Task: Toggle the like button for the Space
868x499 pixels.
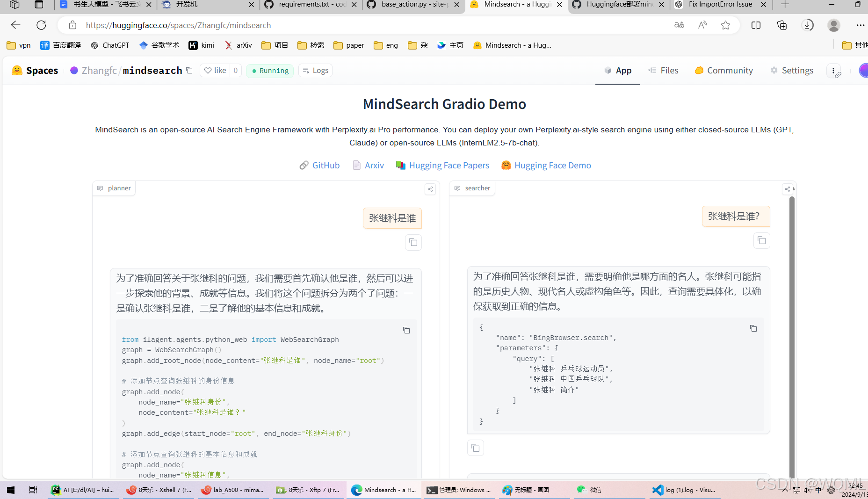Action: (216, 70)
